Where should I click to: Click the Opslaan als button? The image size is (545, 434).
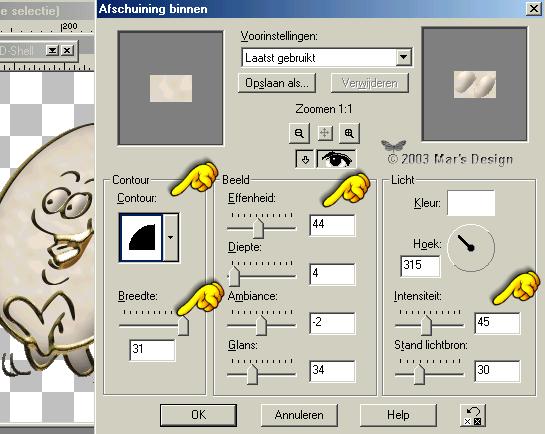pyautogui.click(x=277, y=83)
